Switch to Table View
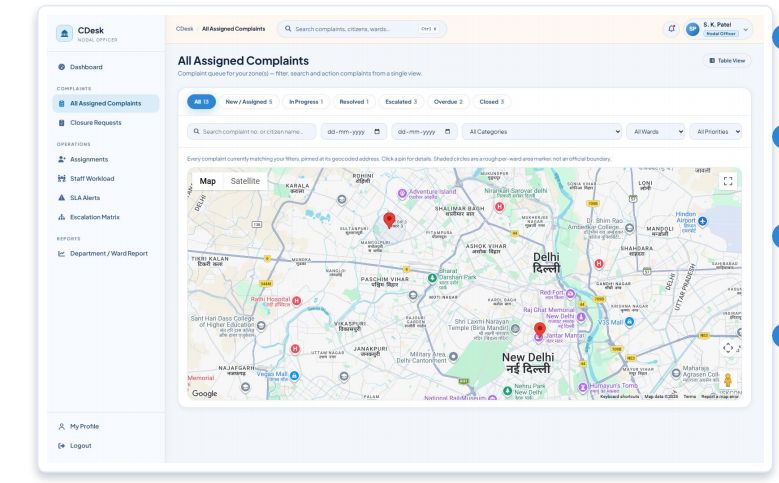The image size is (779, 483). pos(727,61)
